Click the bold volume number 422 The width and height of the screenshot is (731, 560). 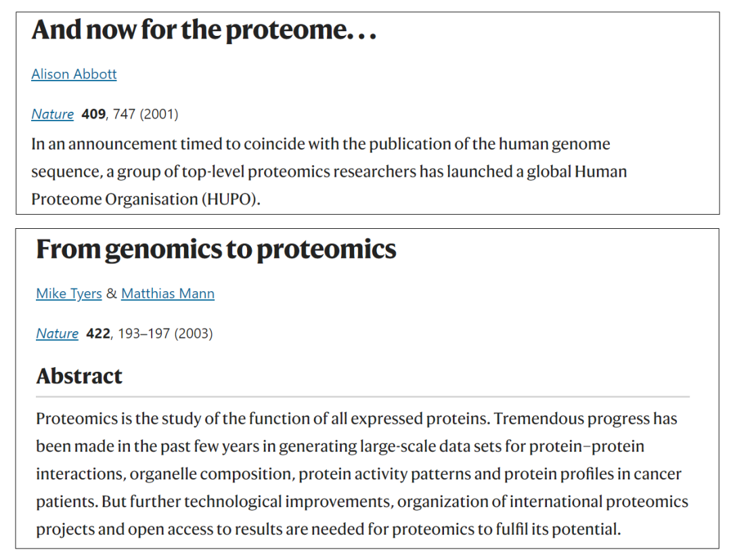pos(98,334)
